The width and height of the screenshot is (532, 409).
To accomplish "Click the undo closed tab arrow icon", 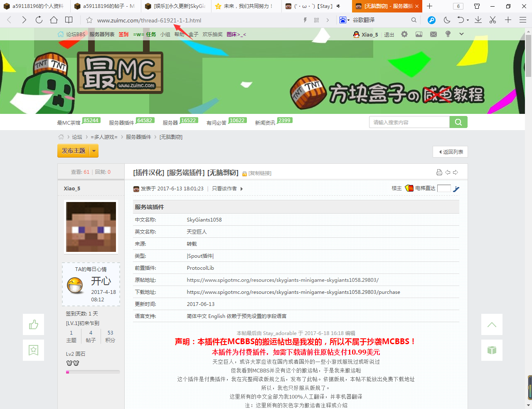I will 461,20.
